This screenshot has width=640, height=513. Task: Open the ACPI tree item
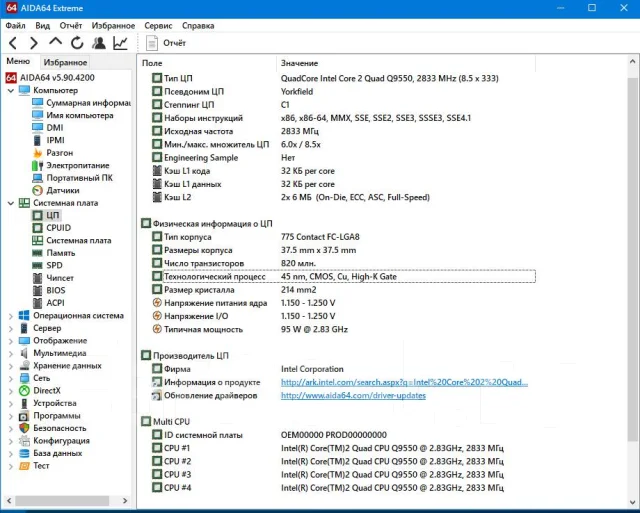pyautogui.click(x=49, y=303)
